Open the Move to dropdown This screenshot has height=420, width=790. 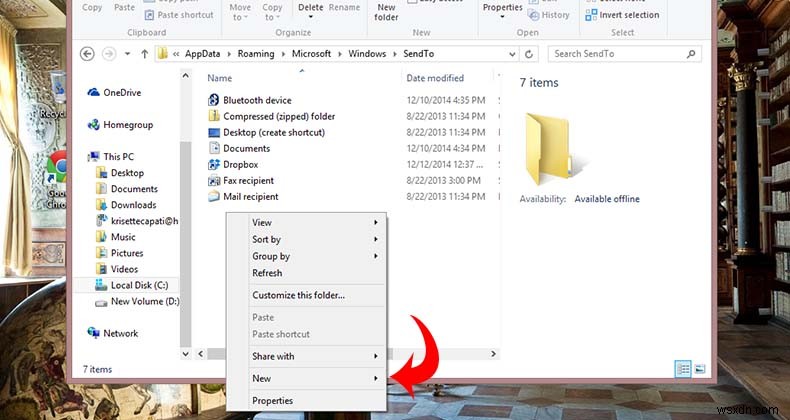240,12
